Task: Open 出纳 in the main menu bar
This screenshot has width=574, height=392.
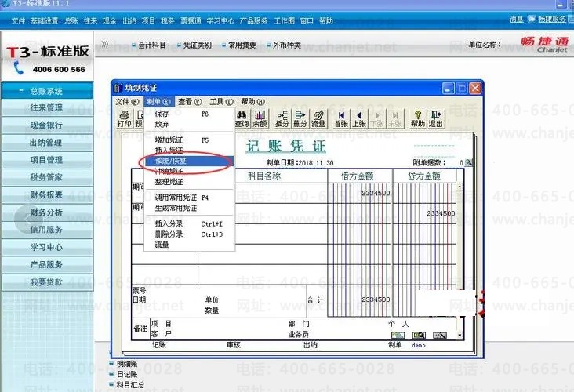Action: [x=129, y=21]
